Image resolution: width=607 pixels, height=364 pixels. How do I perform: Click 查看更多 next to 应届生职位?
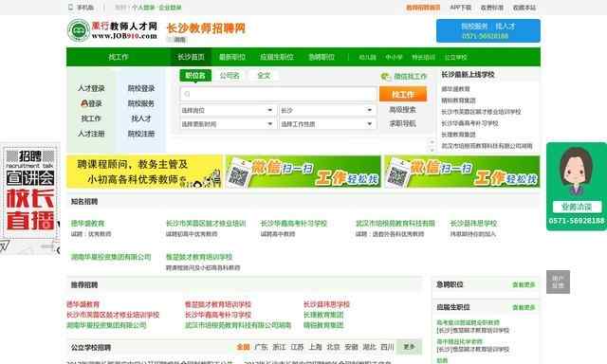tap(524, 307)
